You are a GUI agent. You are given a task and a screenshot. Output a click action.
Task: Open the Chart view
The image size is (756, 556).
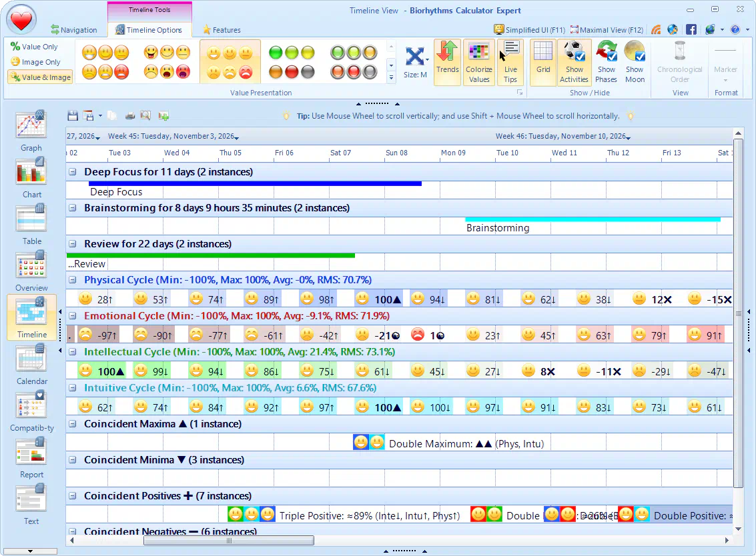(x=31, y=177)
